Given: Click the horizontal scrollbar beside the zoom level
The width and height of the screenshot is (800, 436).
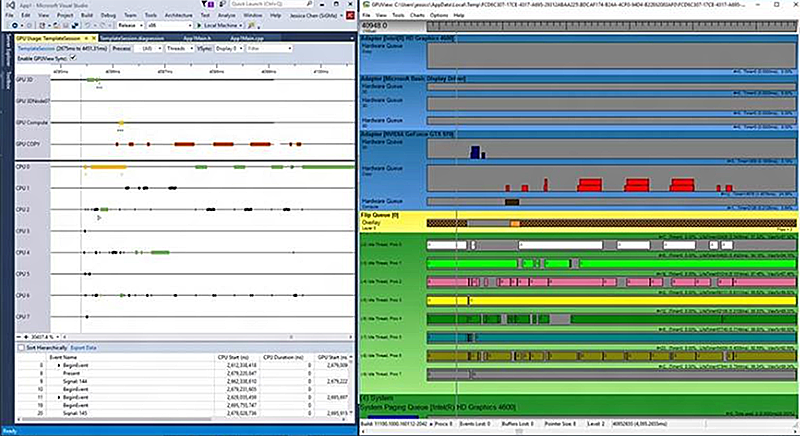Looking at the screenshot, I should pyautogui.click(x=200, y=338).
